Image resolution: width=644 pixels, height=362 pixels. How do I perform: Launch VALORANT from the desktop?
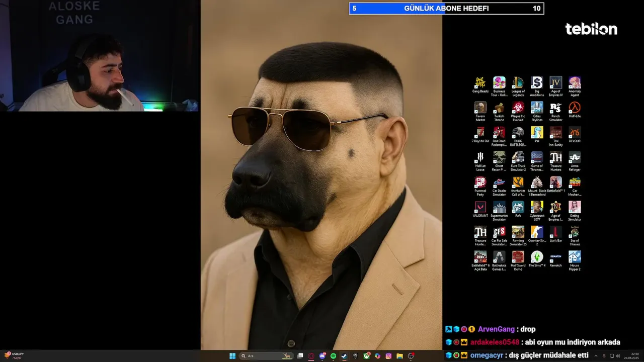(480, 209)
